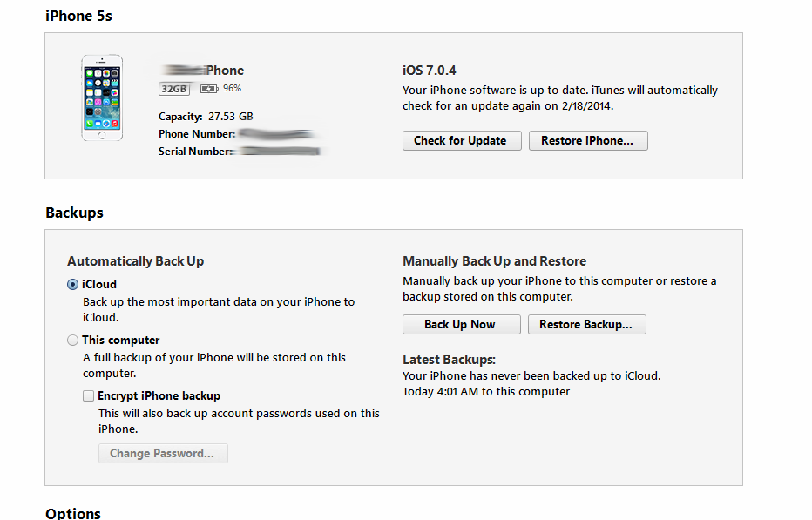The image size is (812, 520).
Task: Click the 96% battery level text
Action: tap(232, 89)
